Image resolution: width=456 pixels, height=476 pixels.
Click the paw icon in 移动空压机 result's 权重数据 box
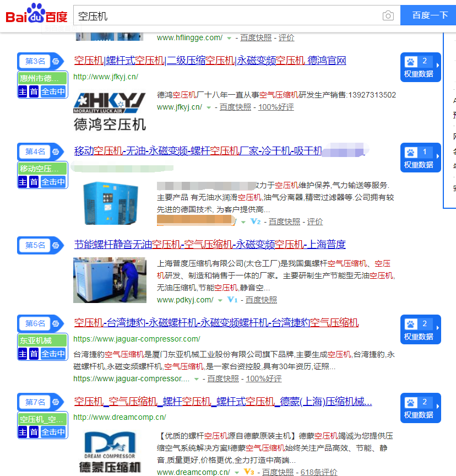[x=410, y=152]
